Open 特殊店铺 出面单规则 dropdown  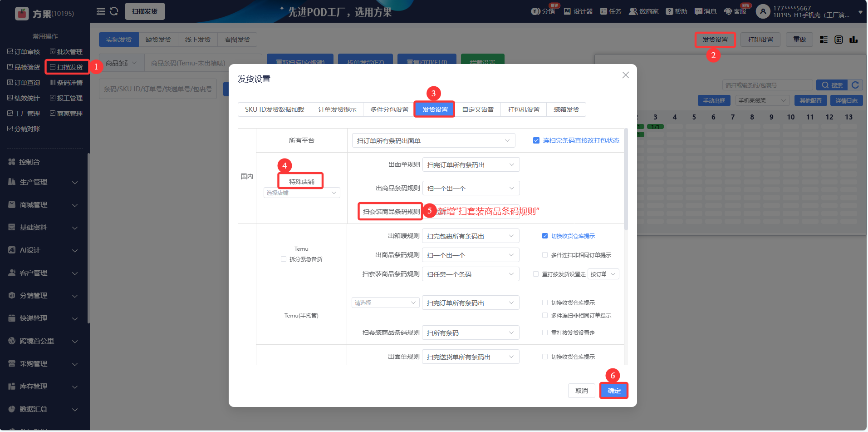pos(471,164)
